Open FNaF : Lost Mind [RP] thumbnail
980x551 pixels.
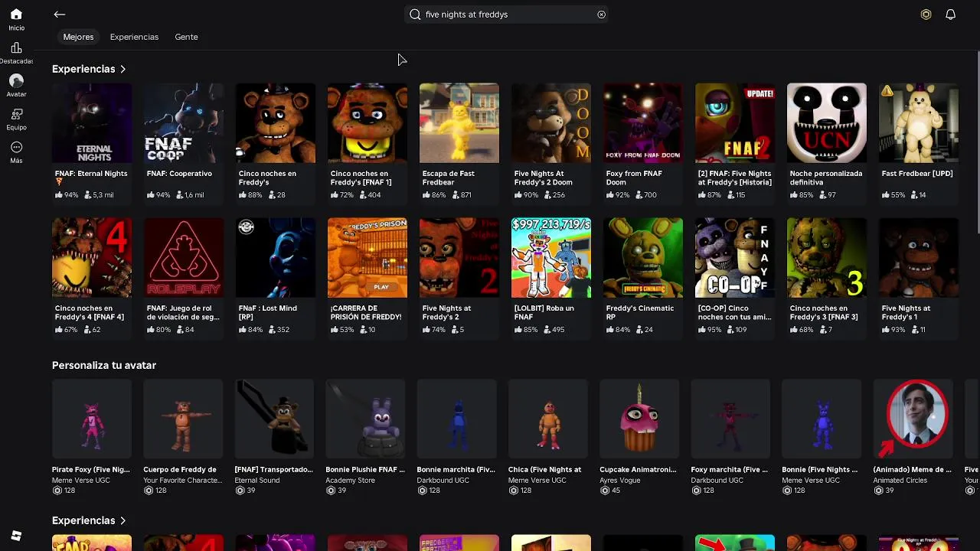coord(276,257)
